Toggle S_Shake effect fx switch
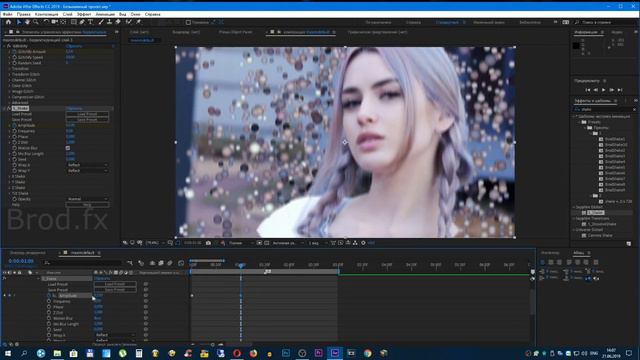The width and height of the screenshot is (640, 360). click(x=9, y=108)
